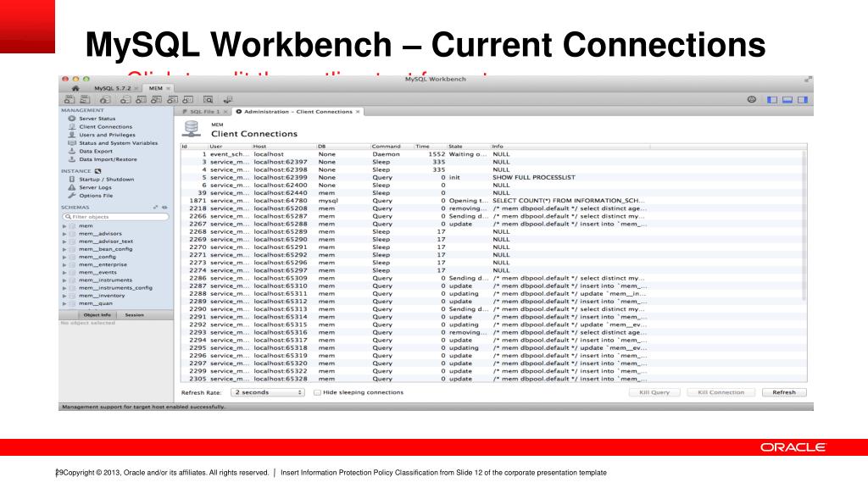The image size is (868, 488).
Task: Click the Refresh button
Action: 784,392
